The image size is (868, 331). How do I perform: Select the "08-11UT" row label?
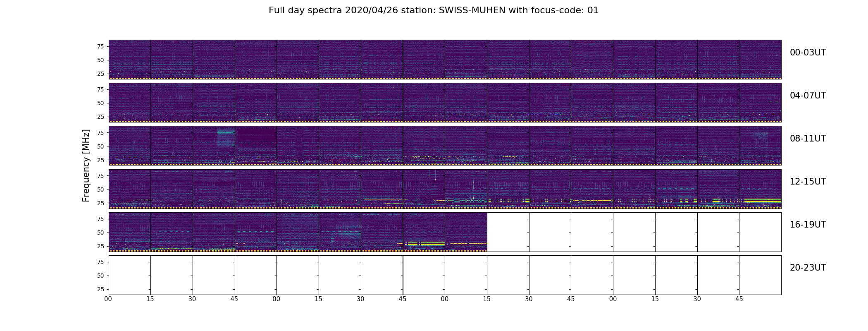(808, 139)
